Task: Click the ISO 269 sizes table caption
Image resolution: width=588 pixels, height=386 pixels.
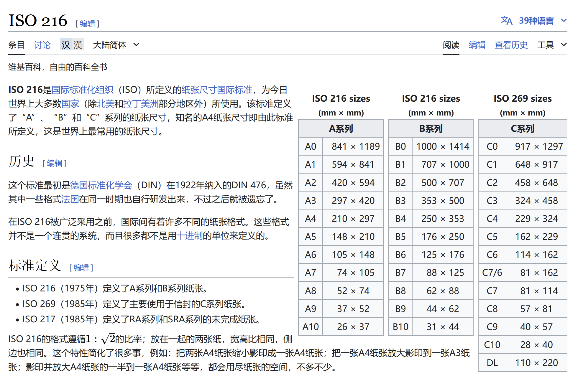Action: (x=523, y=105)
